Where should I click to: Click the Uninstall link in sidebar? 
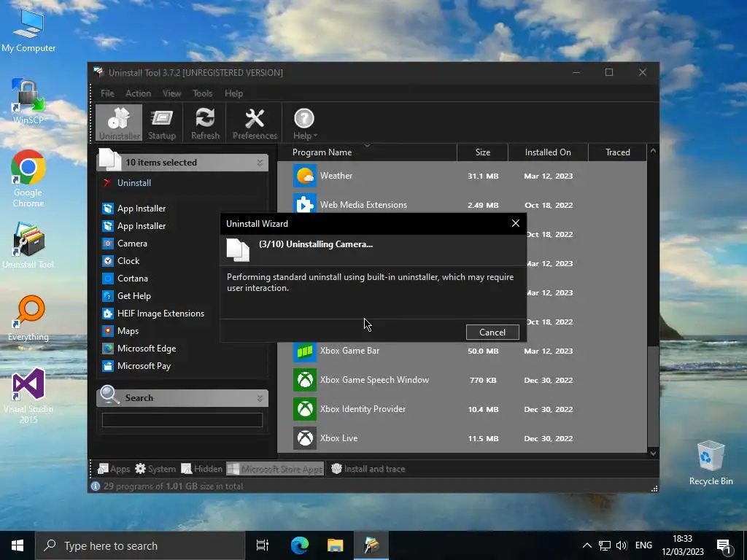click(x=134, y=183)
